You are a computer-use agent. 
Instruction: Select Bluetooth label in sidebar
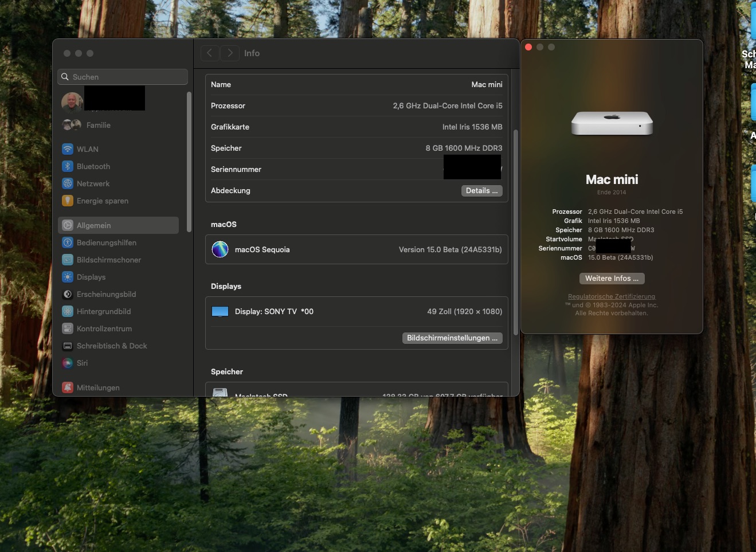93,166
